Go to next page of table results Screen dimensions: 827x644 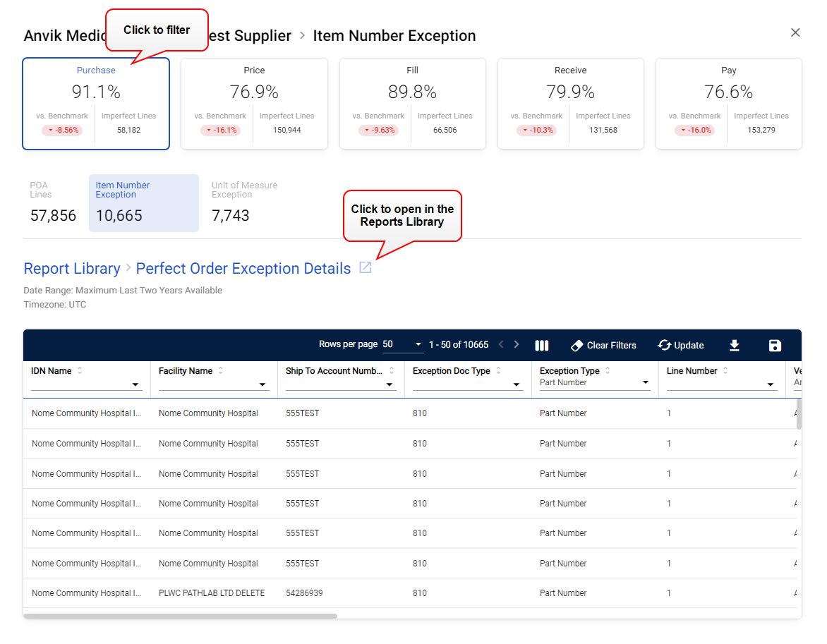(517, 345)
